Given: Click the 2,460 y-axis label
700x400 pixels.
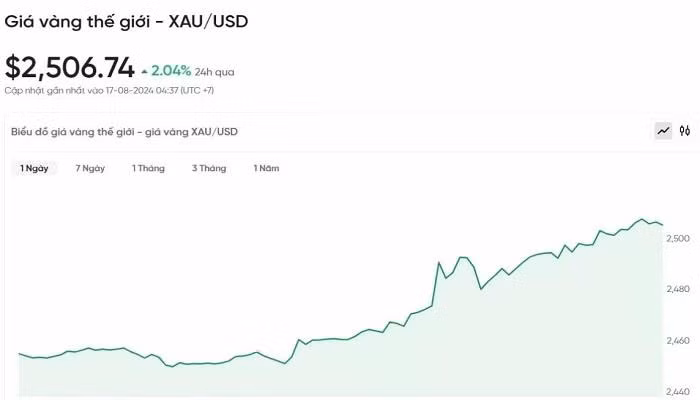Looking at the screenshot, I should click(x=677, y=341).
